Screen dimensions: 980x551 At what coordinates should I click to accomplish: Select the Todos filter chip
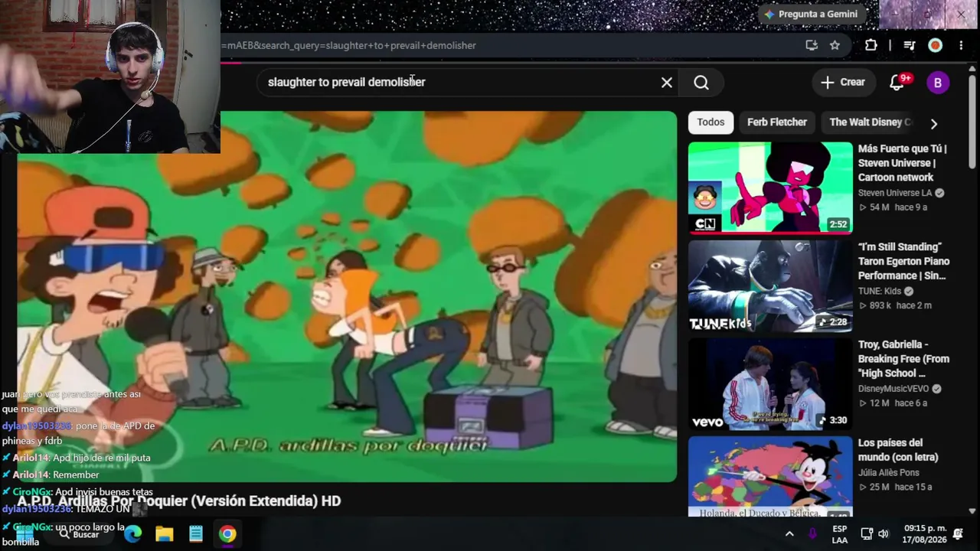[710, 122]
